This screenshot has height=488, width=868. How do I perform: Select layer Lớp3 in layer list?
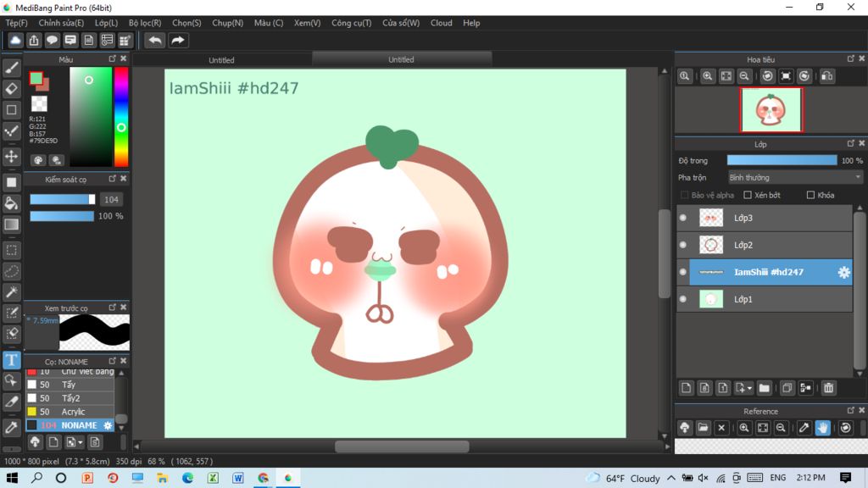point(770,218)
